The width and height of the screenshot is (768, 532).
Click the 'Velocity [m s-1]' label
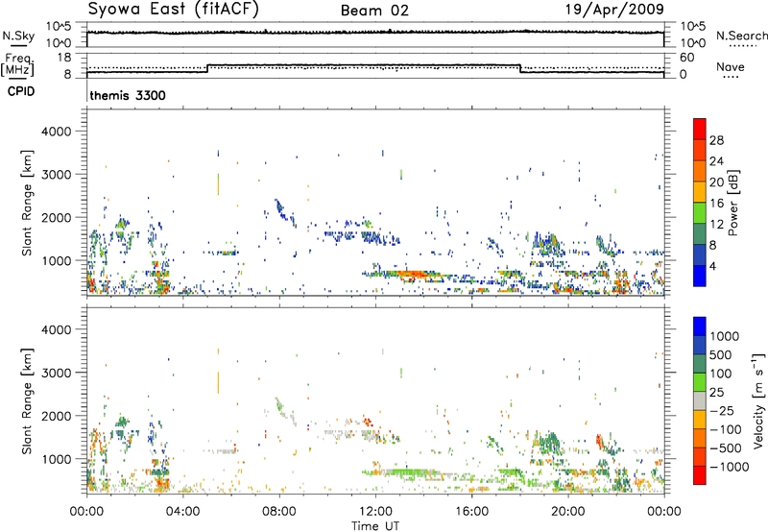point(758,400)
